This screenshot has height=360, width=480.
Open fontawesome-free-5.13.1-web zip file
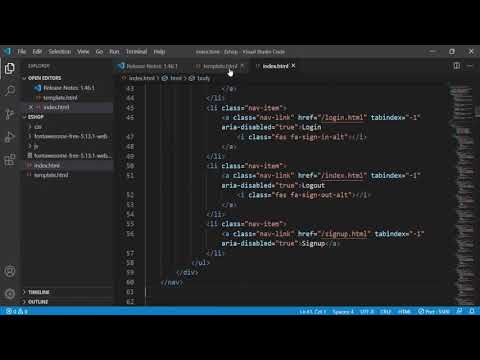(x=73, y=156)
